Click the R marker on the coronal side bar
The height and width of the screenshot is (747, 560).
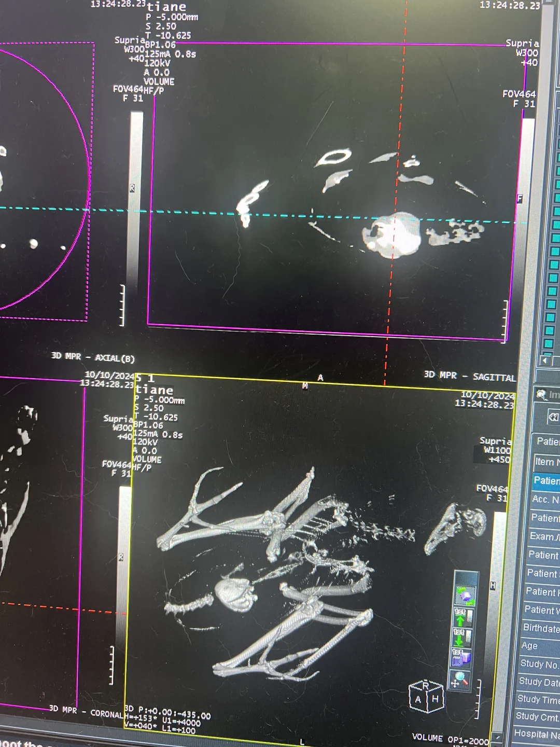click(x=121, y=557)
